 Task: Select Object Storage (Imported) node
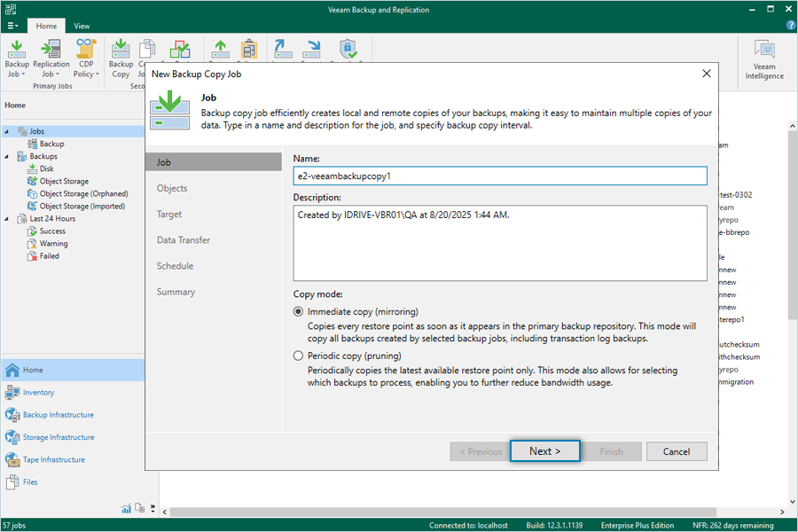82,207
